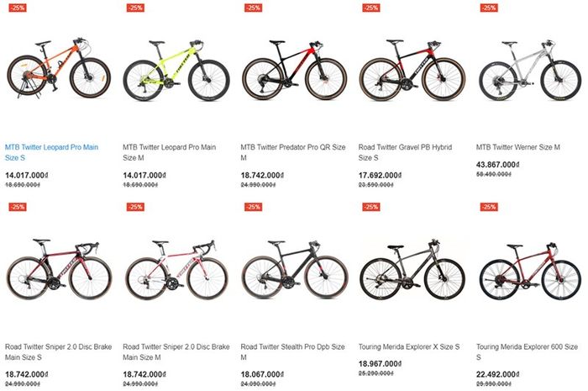Go to Road Twitter Gravel PB Hybrid Size S
The image size is (588, 391).
pos(405,152)
